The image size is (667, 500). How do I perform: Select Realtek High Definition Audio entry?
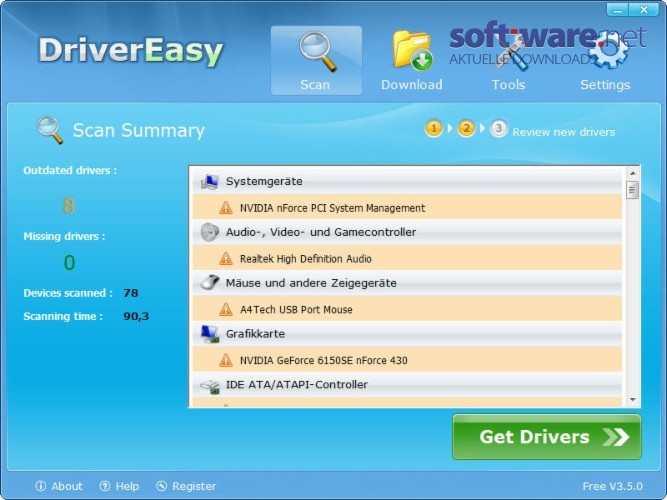point(407,258)
